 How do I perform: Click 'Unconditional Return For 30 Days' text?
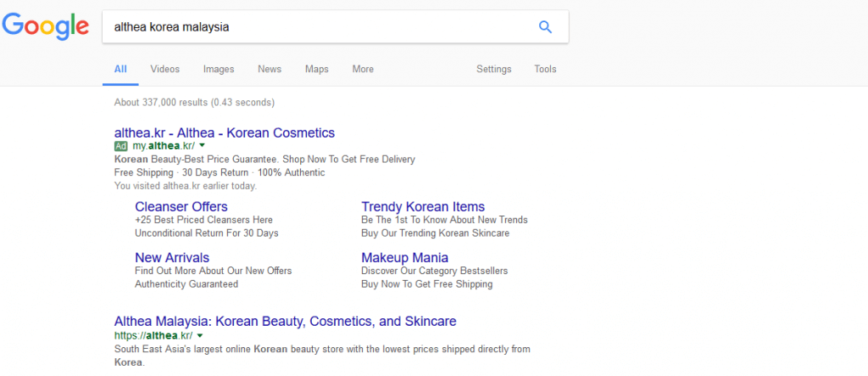pos(207,233)
